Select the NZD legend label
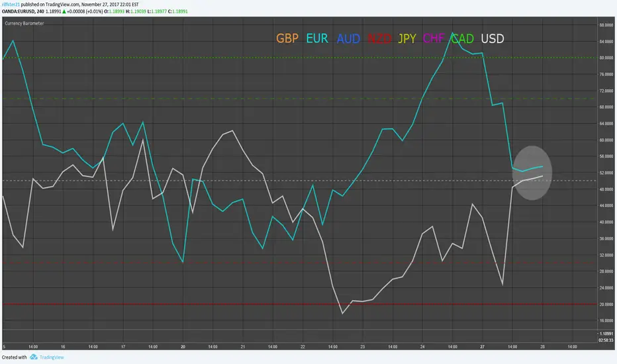 coord(379,38)
